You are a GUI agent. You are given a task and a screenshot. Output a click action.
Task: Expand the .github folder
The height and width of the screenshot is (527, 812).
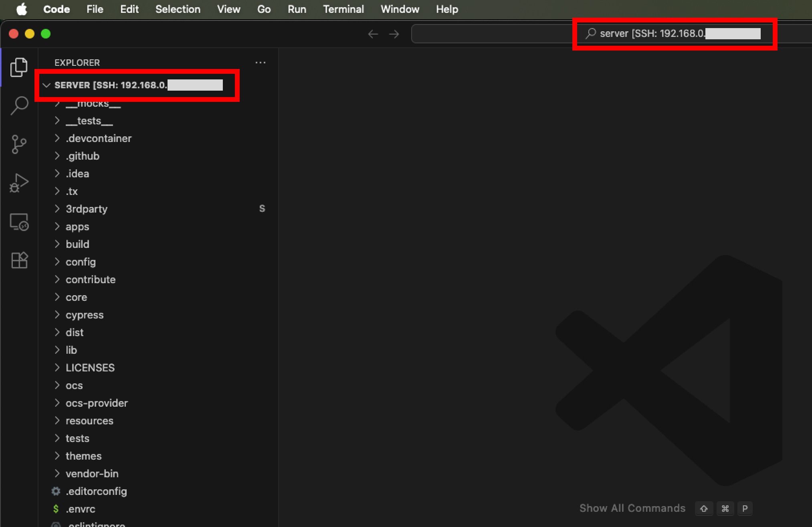[82, 156]
